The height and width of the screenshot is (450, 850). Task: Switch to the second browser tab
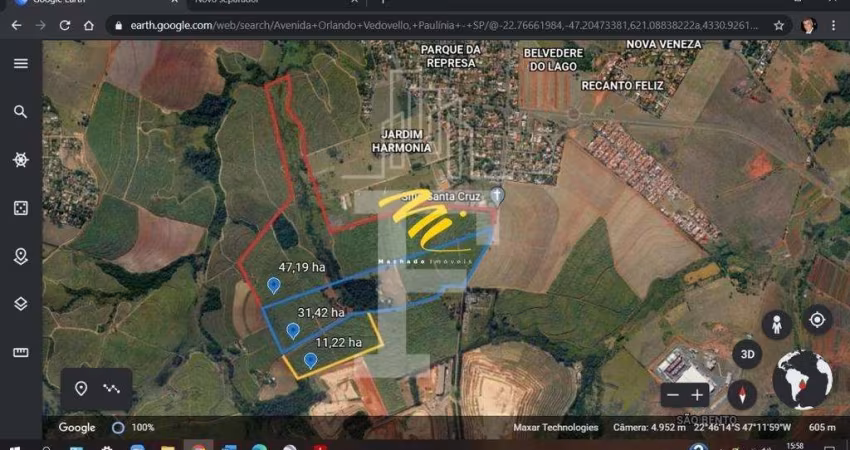(x=276, y=2)
